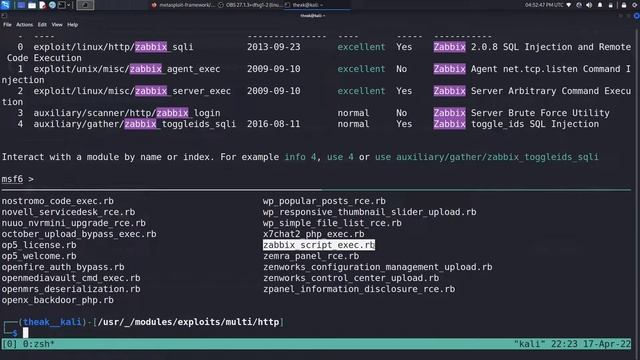Image resolution: width=640 pixels, height=360 pixels.
Task: Click the zsh prompt path /usr/_/modules/exploits/multi/http
Action: (x=189, y=322)
